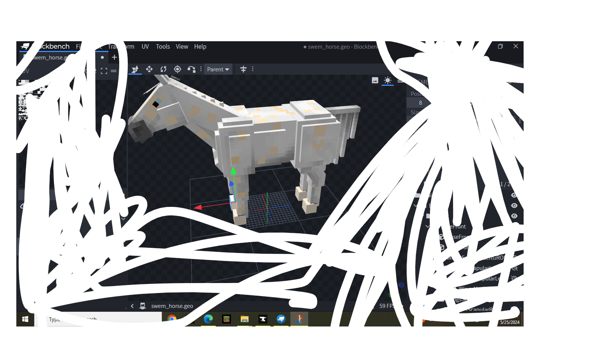This screenshot has height=364, width=596.
Task: Open File Explorer from taskbar
Action: [244, 319]
